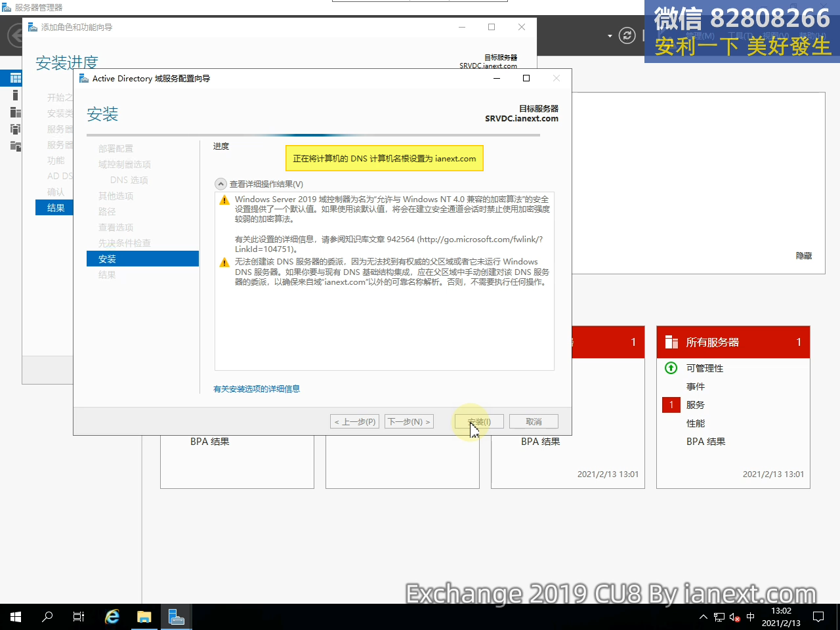Select the 路径 step
Screen dimensions: 840x630
click(x=107, y=211)
